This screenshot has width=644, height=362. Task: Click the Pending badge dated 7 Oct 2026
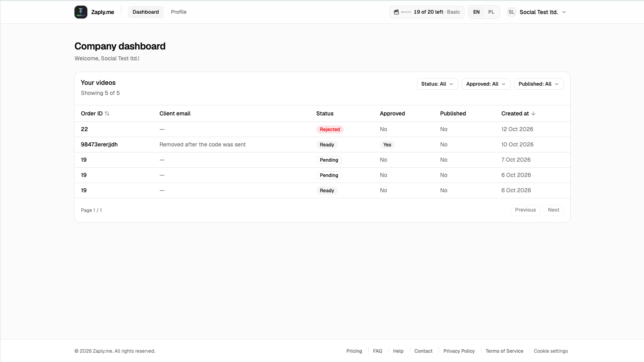point(329,160)
